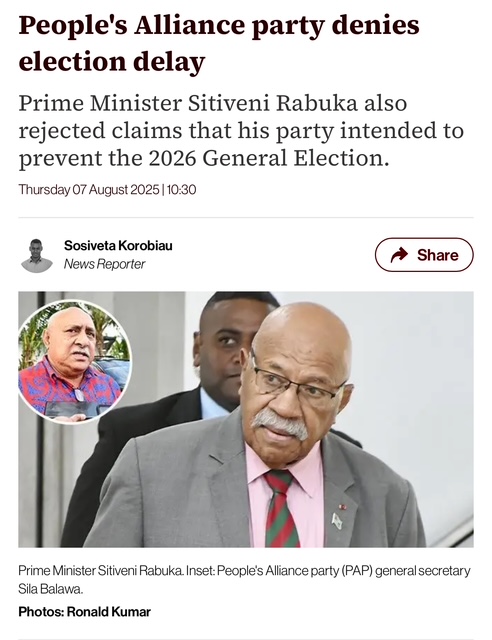Open Sosiveta Korobiau's author avatar
The width and height of the screenshot is (492, 640).
(36, 256)
